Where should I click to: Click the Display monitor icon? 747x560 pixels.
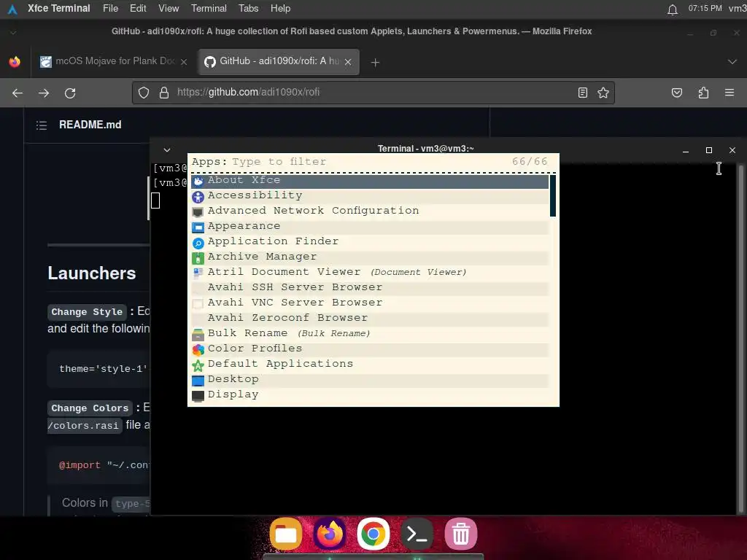[x=198, y=396]
